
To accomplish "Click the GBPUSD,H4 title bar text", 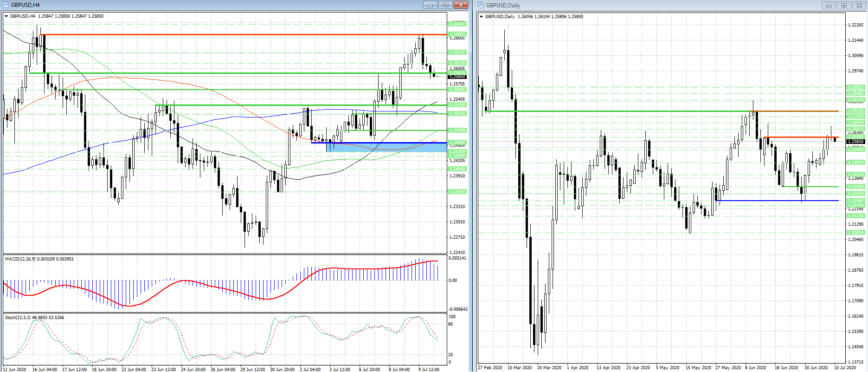I will pos(25,5).
